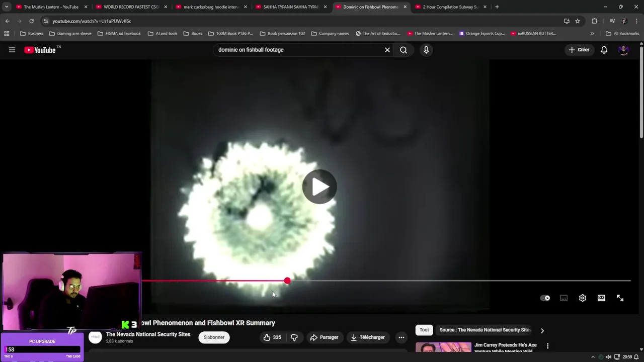
Task: Like the video (335)
Action: (x=272, y=337)
